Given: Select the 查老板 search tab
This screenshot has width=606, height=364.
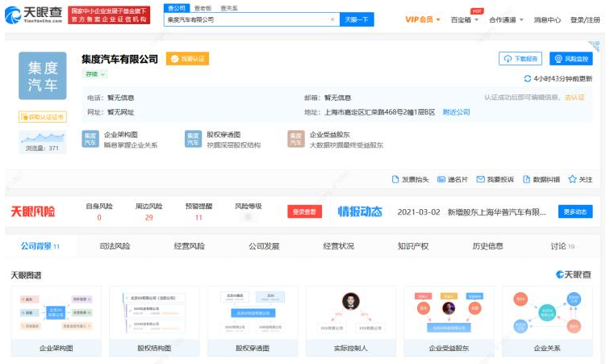Looking at the screenshot, I should tap(203, 8).
